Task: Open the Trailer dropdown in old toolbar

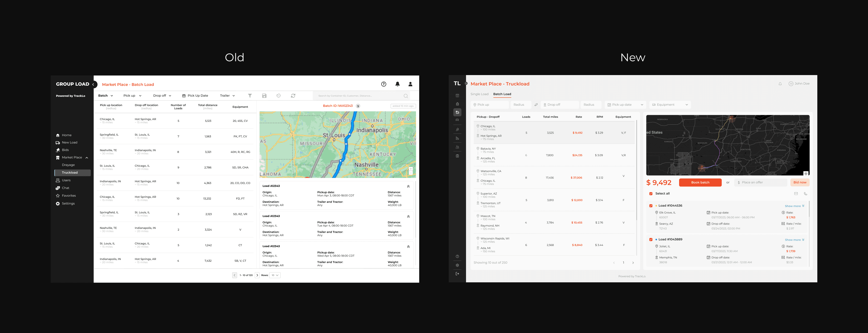Action: coord(227,96)
